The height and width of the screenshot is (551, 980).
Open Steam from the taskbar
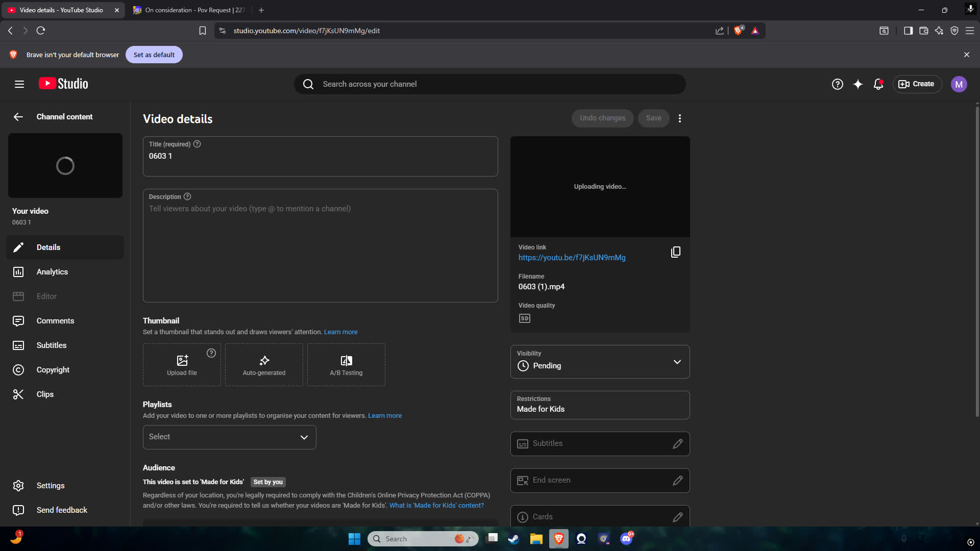(513, 539)
